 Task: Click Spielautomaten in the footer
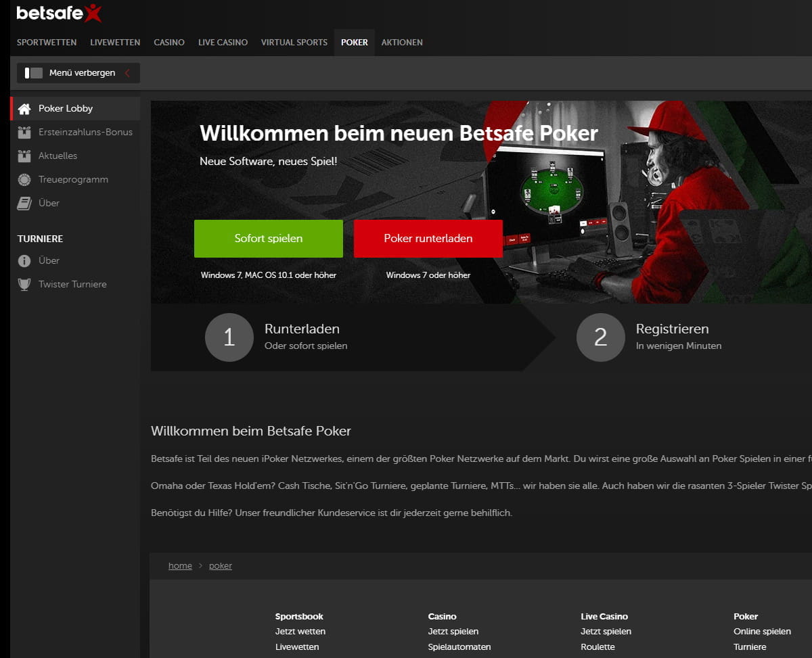[x=459, y=647]
